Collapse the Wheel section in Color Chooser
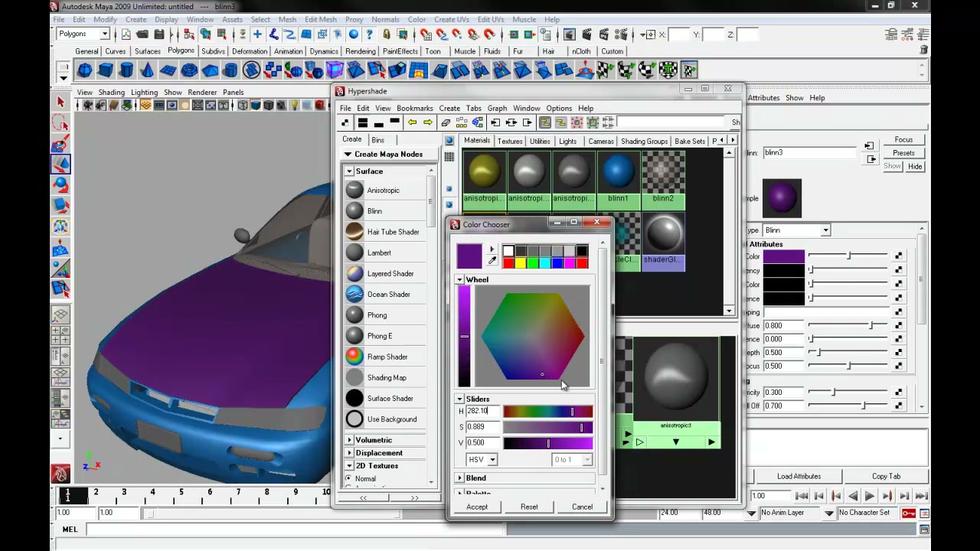This screenshot has width=980, height=551. point(459,280)
